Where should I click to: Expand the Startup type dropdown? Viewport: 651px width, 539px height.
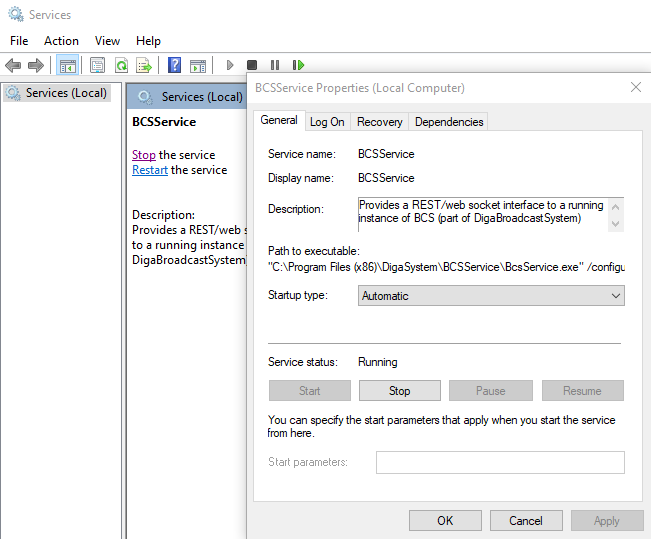pyautogui.click(x=490, y=296)
